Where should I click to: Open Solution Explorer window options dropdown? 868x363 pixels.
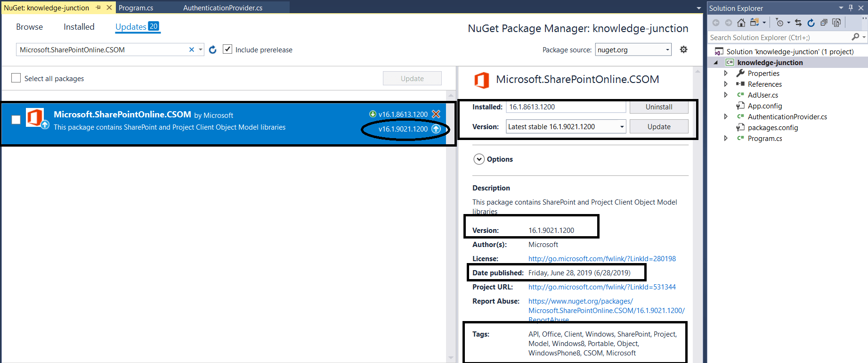click(x=841, y=8)
